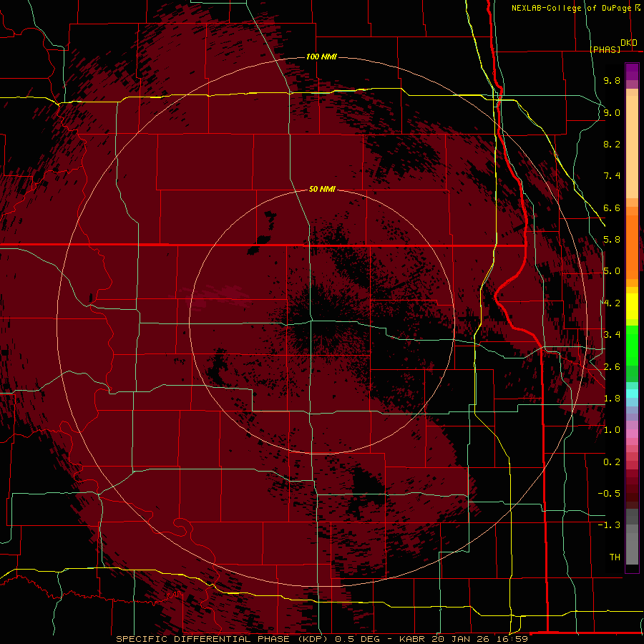The height and width of the screenshot is (644, 644).
Task: Click the 5.0 value on the scale
Action: [612, 271]
